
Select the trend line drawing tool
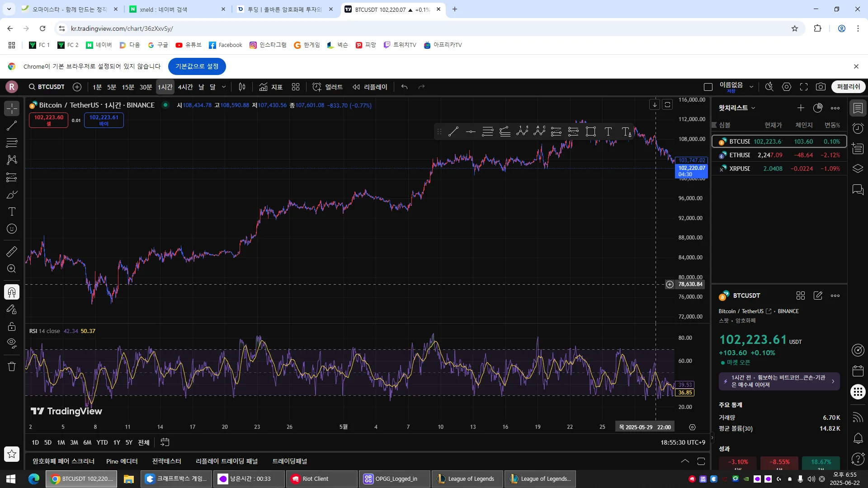[x=12, y=126]
